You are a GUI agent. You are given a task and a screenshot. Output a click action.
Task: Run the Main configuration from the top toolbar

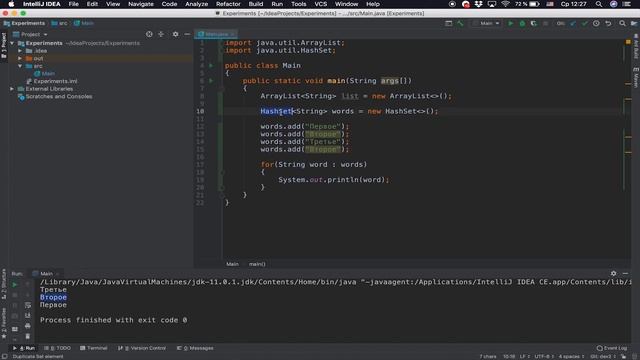510,24
